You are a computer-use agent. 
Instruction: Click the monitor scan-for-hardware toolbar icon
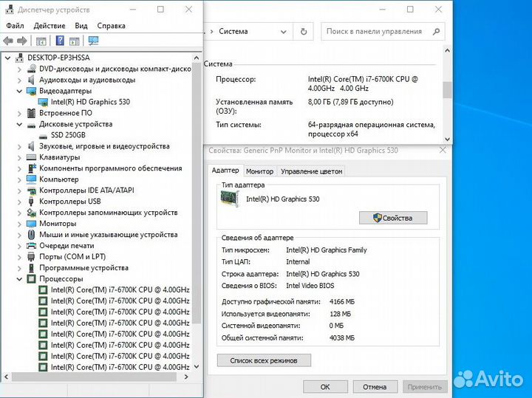[x=93, y=41]
